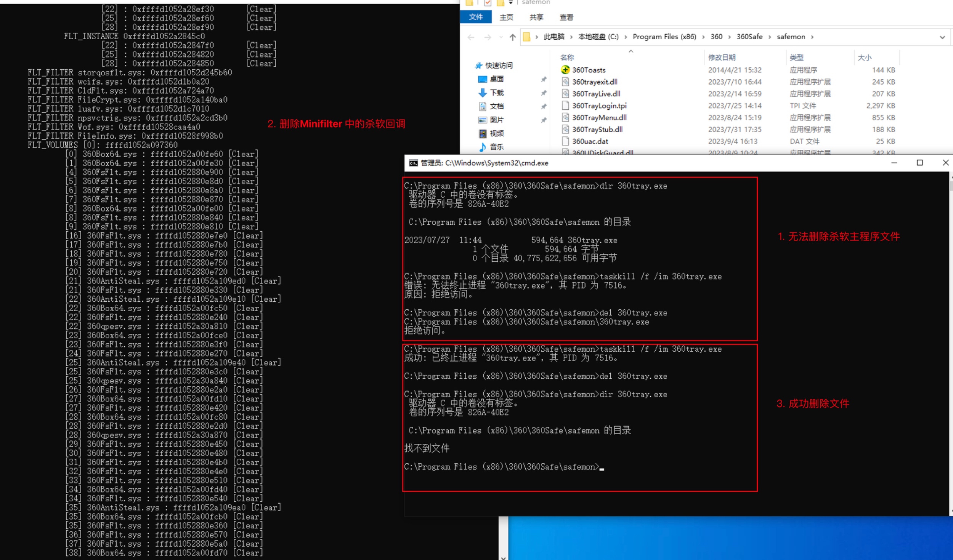
Task: Click the Up directory arrow
Action: coord(512,37)
